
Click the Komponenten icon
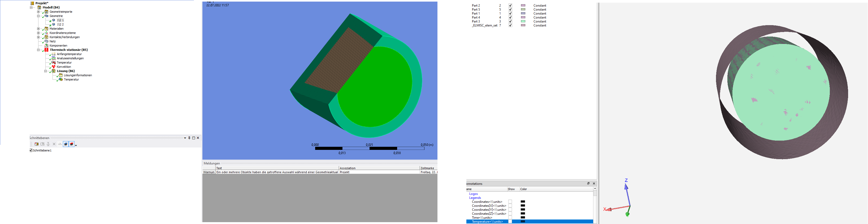click(46, 45)
